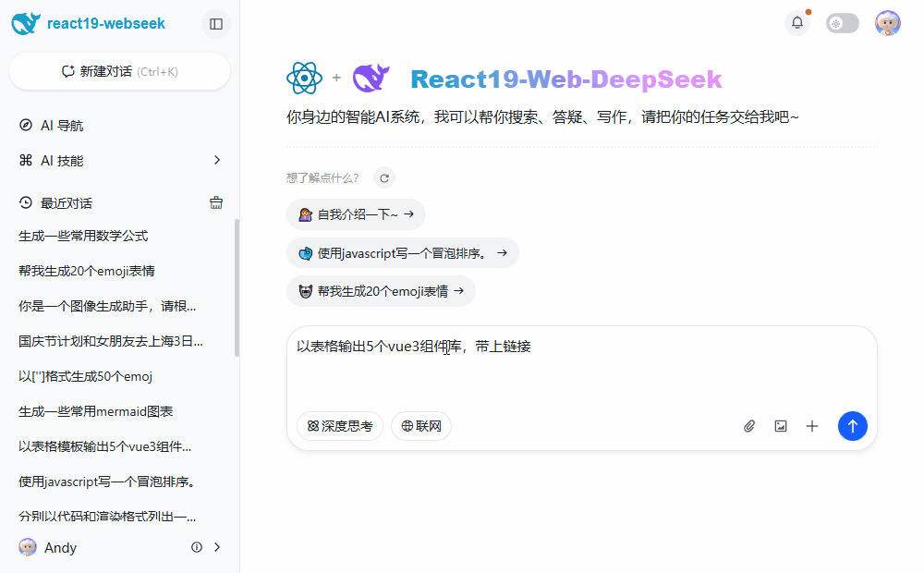Clear recent chats with the broom icon
This screenshot has width=924, height=573.
tap(216, 202)
